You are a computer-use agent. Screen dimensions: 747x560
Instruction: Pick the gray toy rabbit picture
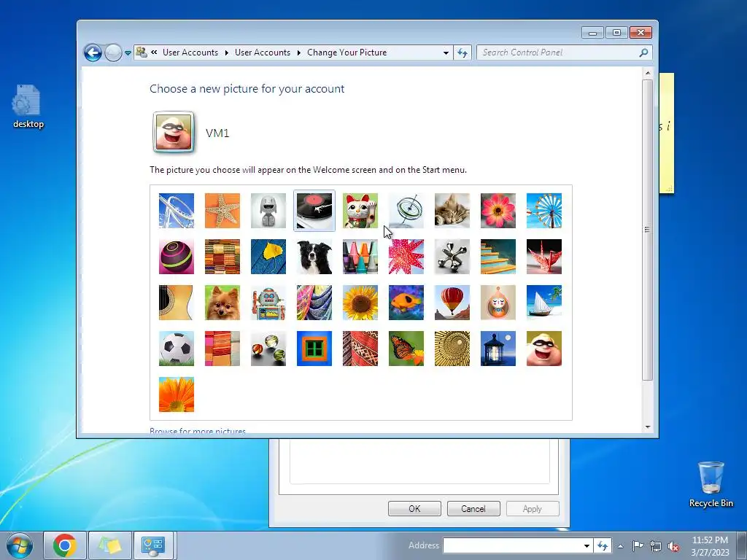point(268,211)
